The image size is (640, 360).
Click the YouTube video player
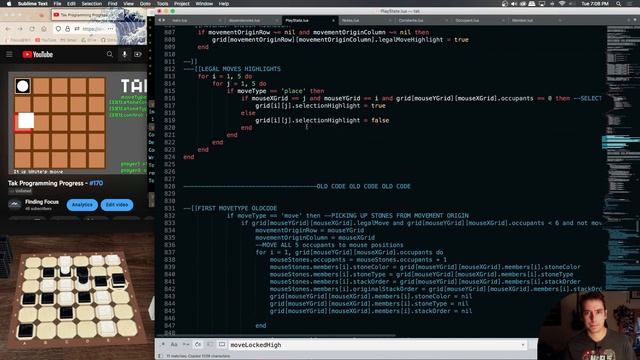point(77,123)
